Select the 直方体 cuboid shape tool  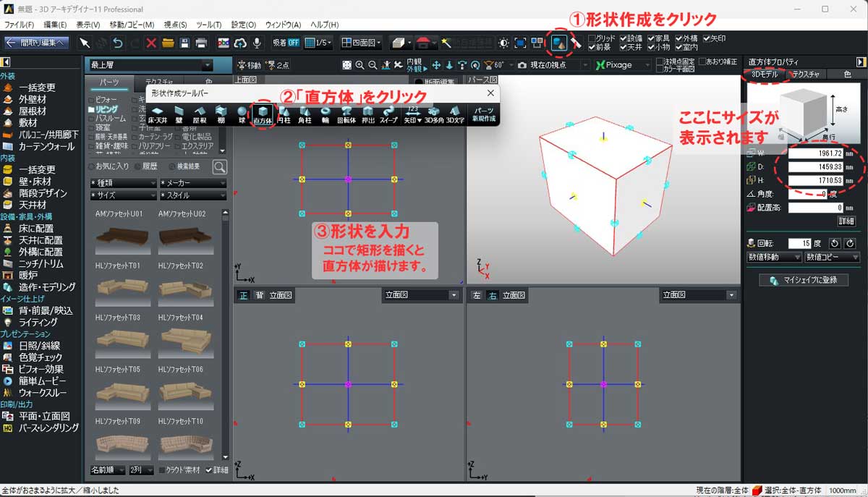click(x=264, y=115)
